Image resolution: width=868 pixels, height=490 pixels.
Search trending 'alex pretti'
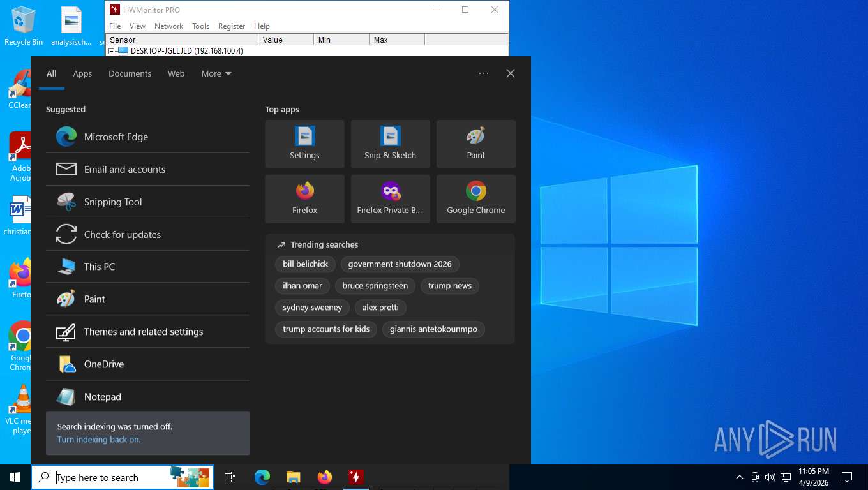[380, 308]
